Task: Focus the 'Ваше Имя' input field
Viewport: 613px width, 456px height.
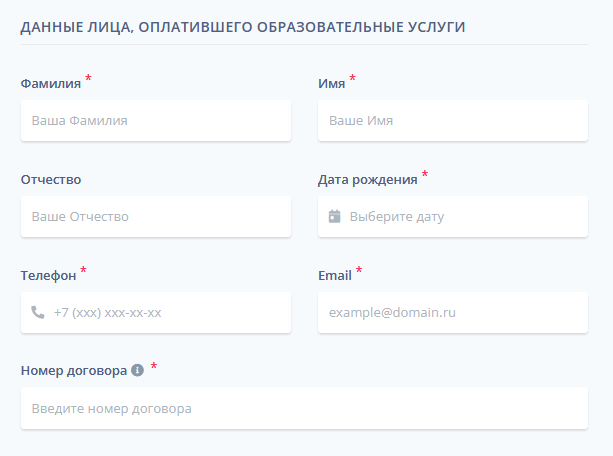Action: 453,120
